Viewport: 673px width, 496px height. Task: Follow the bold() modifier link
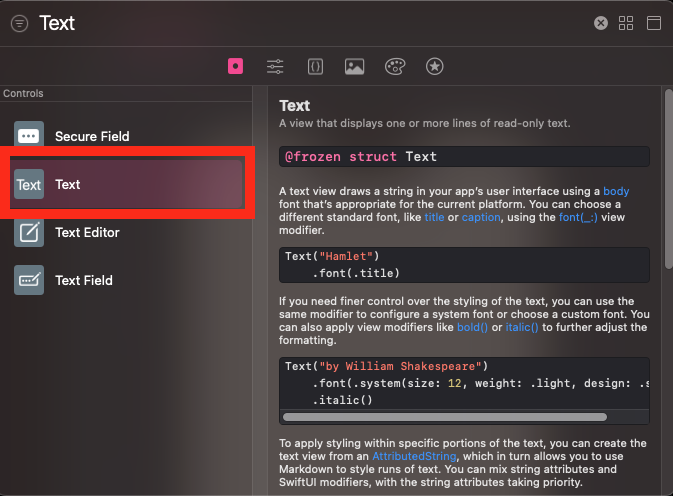[472, 327]
